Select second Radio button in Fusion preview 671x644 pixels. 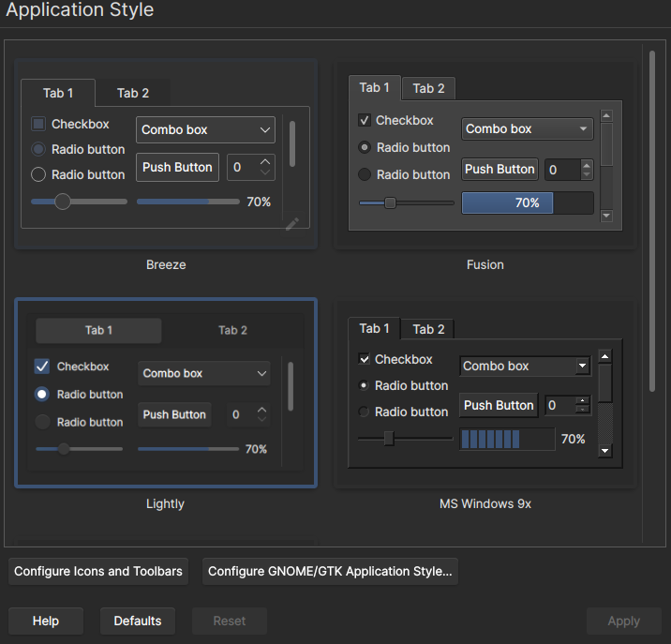tap(365, 174)
